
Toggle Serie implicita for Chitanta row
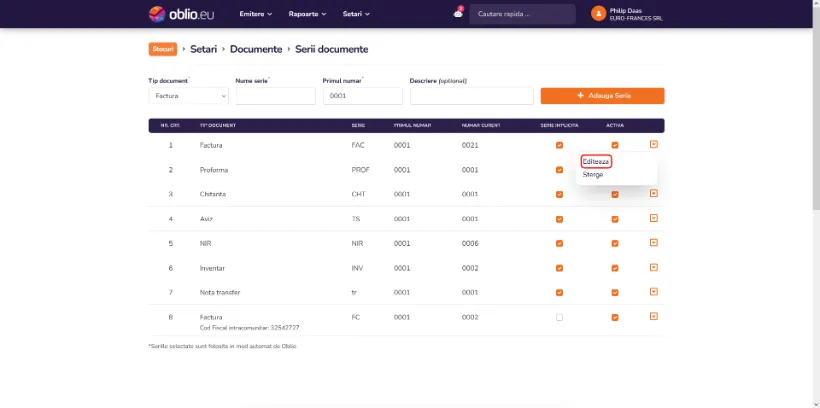click(560, 195)
